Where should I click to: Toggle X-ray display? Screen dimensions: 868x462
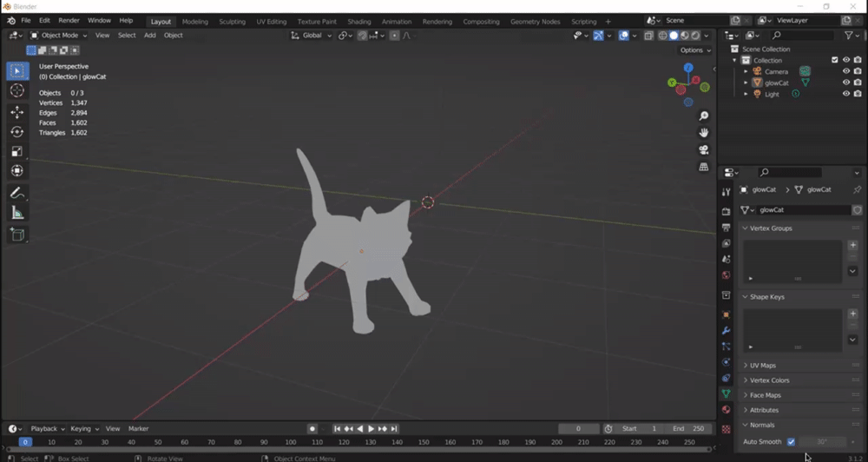coord(648,36)
